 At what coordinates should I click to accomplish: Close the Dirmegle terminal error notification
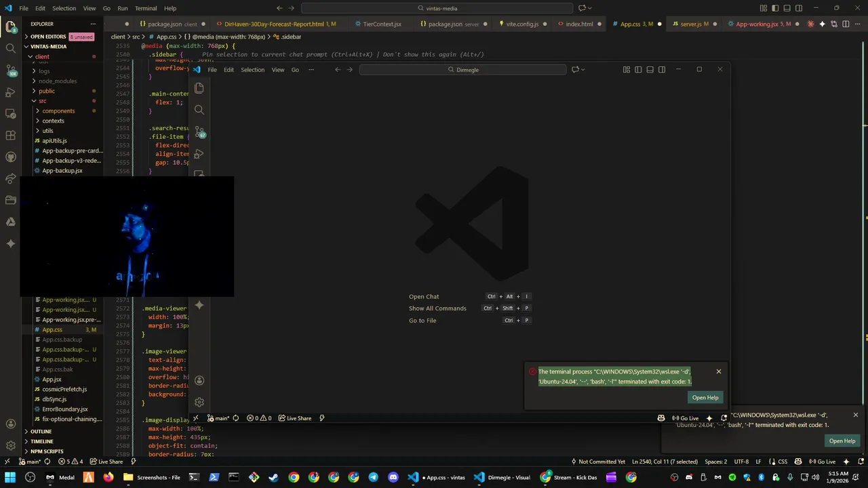(x=719, y=371)
